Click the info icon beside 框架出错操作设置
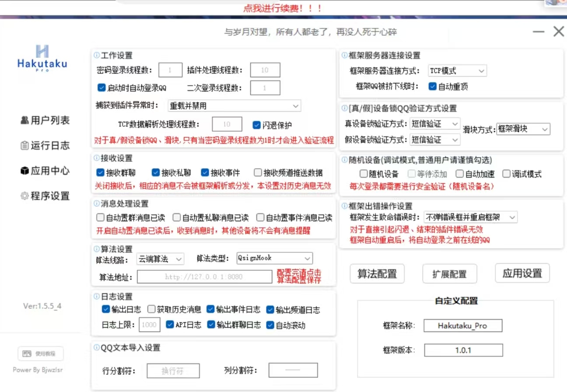 tap(344, 206)
